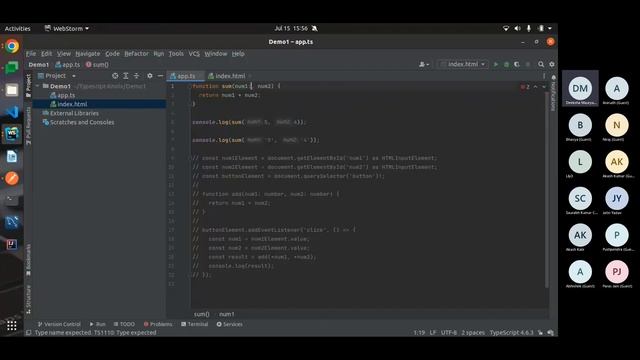Open the View menu

(x=64, y=54)
